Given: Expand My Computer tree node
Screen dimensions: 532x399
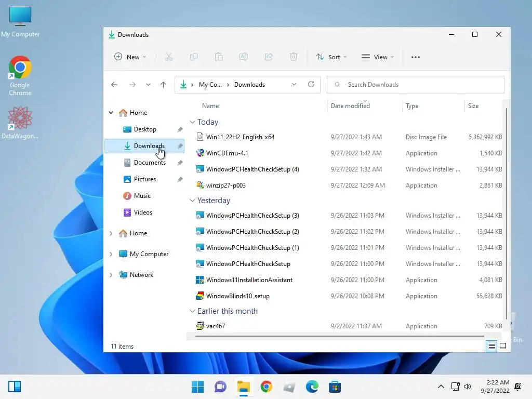Looking at the screenshot, I should coord(111,254).
